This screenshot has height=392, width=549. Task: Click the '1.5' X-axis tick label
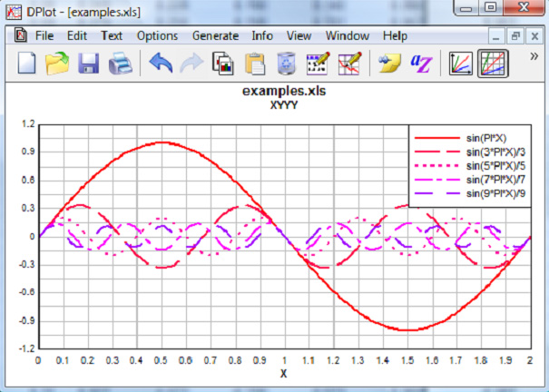point(407,360)
